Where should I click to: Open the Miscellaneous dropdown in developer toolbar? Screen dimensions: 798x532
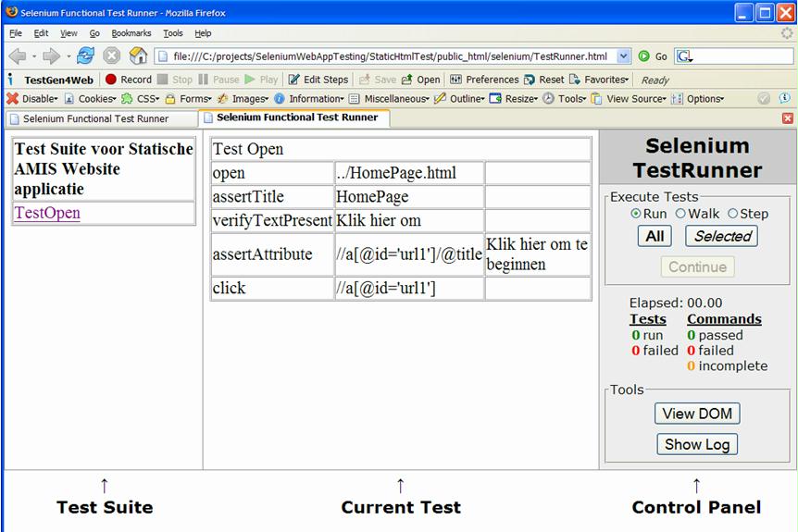point(389,99)
